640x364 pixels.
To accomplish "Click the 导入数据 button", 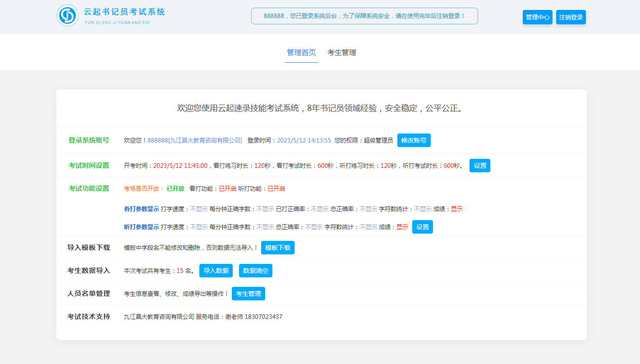I will 216,271.
